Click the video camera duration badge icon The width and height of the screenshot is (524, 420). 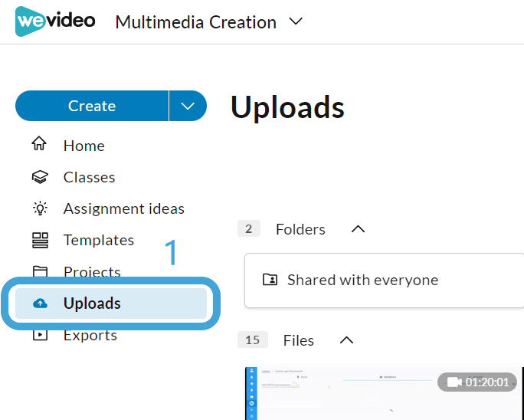coord(454,382)
